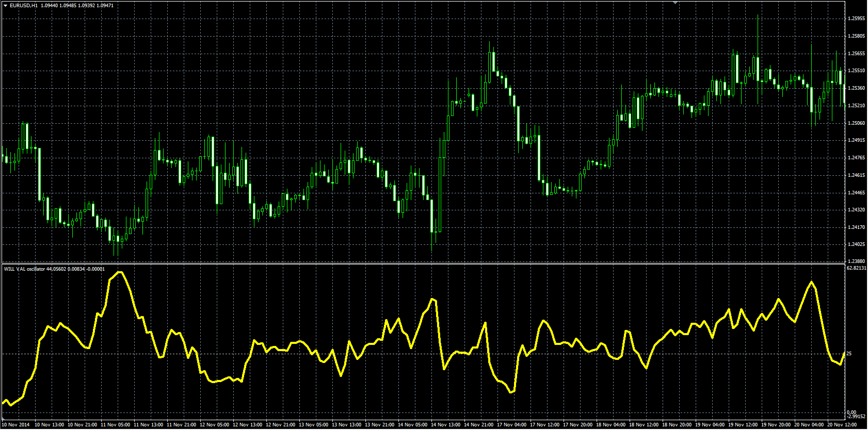
Task: Click the 20 Nov 12:00 time label
Action: coord(842,425)
